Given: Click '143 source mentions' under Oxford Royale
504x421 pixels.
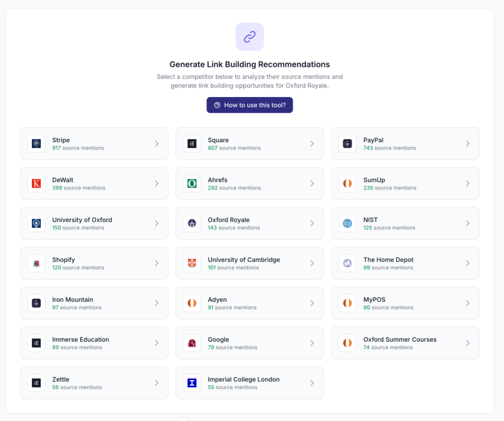Looking at the screenshot, I should coord(234,227).
